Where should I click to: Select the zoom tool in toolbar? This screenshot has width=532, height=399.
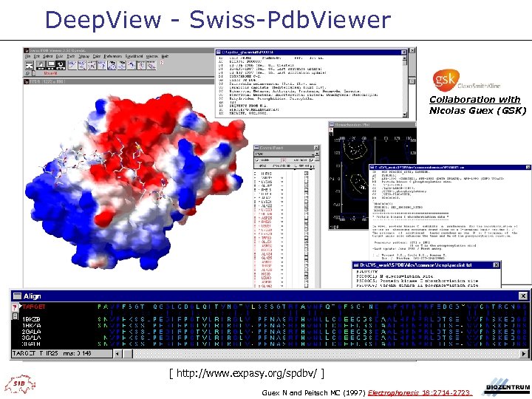pyautogui.click(x=51, y=65)
